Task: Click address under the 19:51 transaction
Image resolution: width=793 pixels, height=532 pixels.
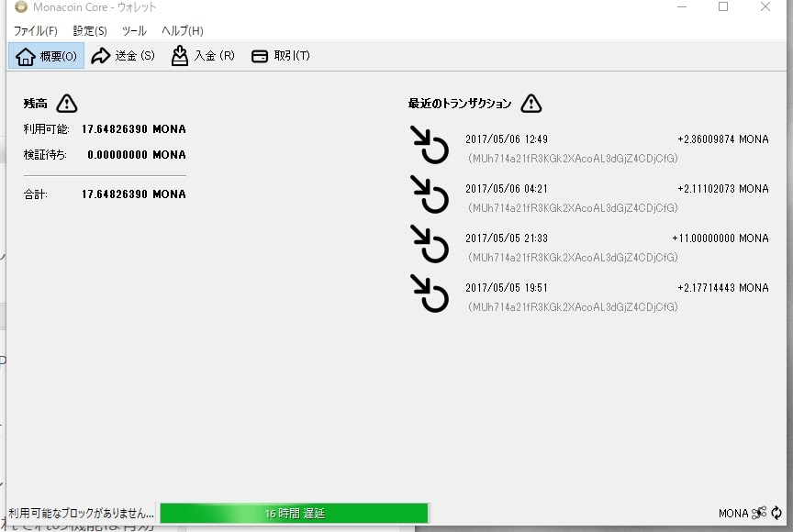Action: click(573, 307)
